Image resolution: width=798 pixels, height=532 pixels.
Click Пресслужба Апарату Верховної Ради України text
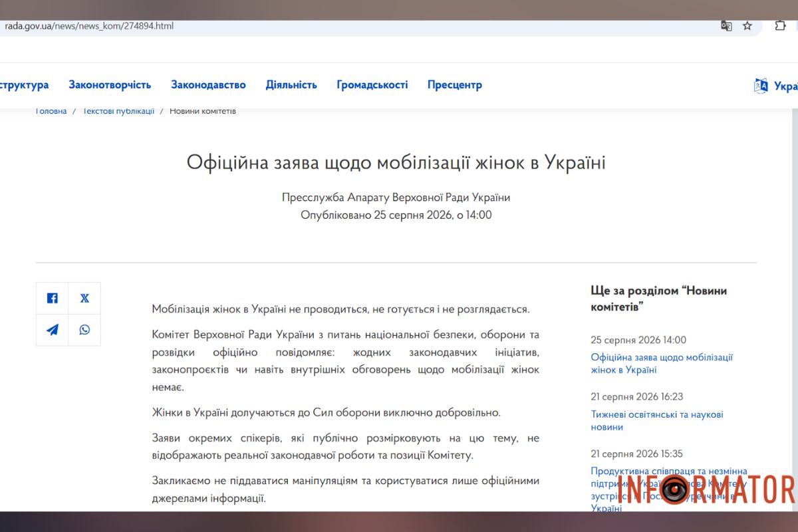(x=396, y=198)
